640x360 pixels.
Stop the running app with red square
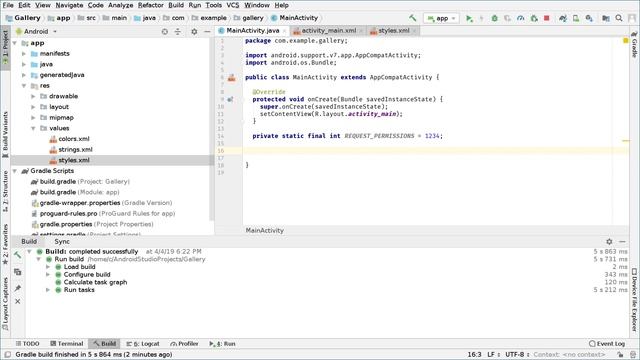click(x=547, y=18)
